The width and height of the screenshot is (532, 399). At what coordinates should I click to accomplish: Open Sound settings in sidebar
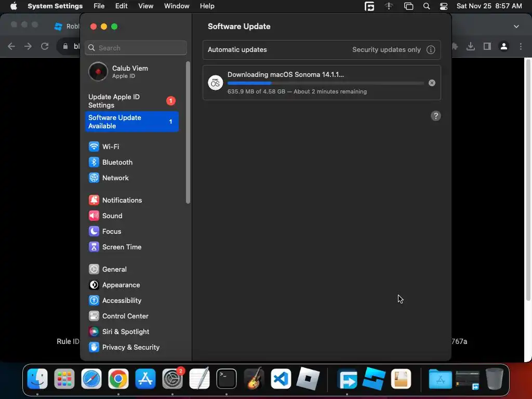[131, 216]
